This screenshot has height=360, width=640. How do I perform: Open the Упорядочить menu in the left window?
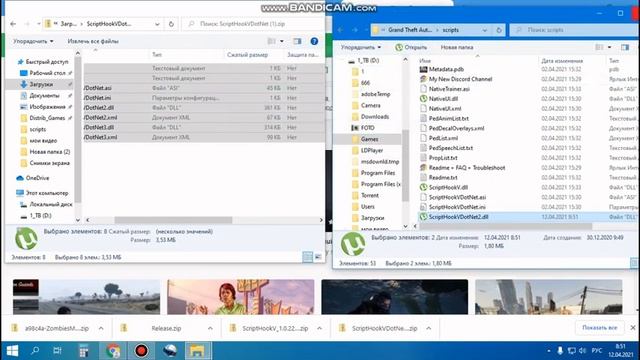click(x=33, y=41)
